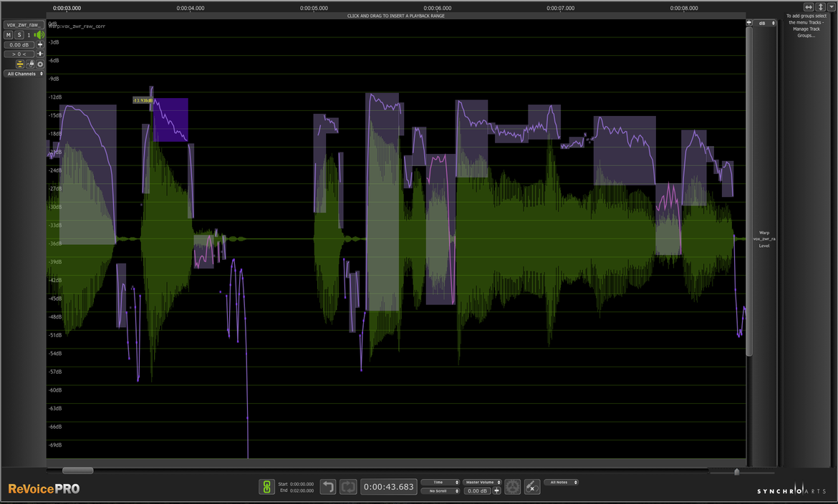Solo the track with the S button
This screenshot has width=838, height=504.
pyautogui.click(x=19, y=35)
